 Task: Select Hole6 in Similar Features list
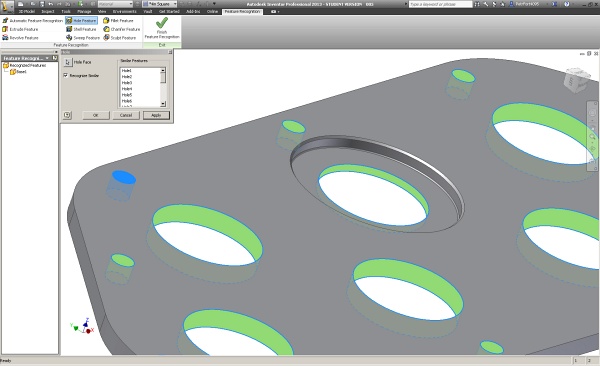[x=127, y=101]
